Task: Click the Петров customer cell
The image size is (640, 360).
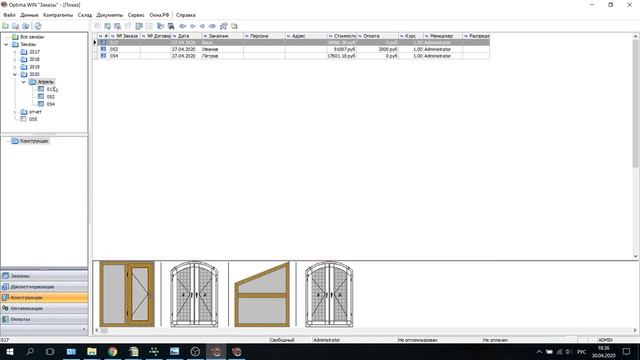Action: coord(222,56)
